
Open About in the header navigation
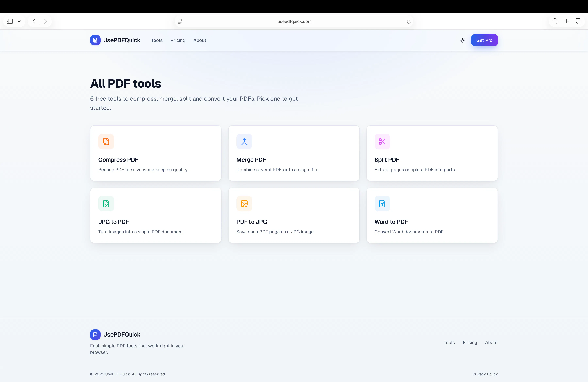(200, 40)
